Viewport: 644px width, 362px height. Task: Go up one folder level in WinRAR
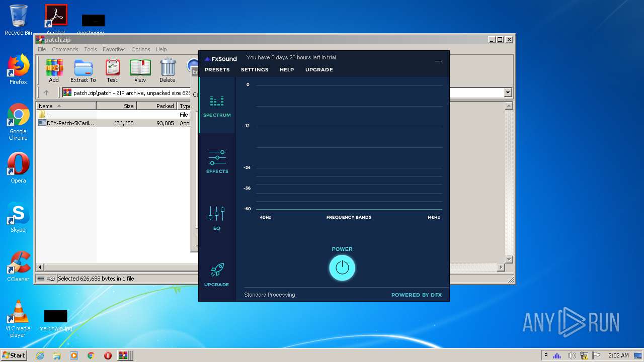46,93
